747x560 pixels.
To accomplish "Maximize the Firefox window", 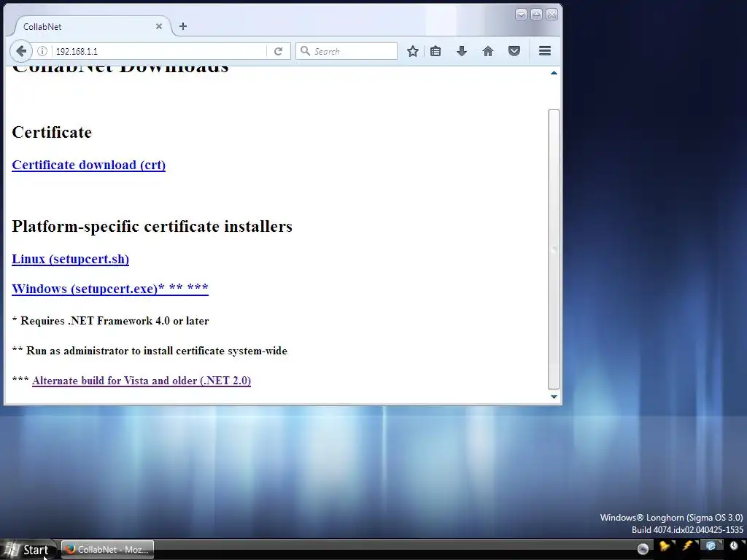I will [536, 15].
